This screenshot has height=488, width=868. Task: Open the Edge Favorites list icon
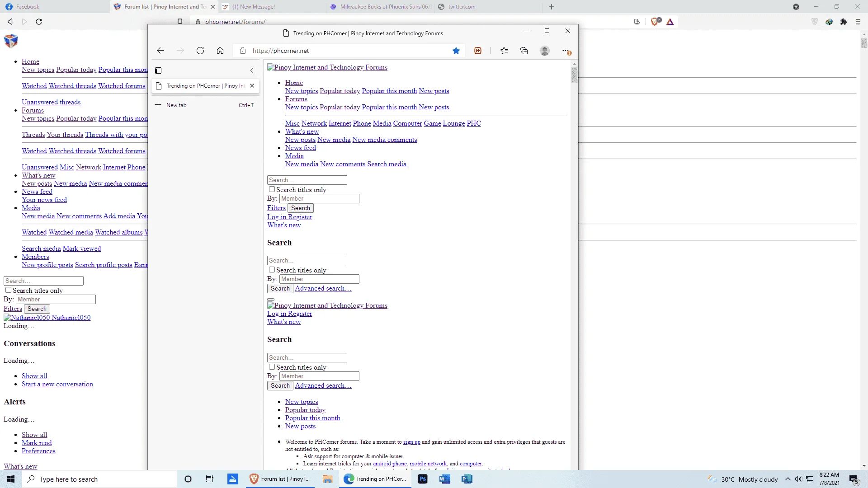tap(504, 51)
